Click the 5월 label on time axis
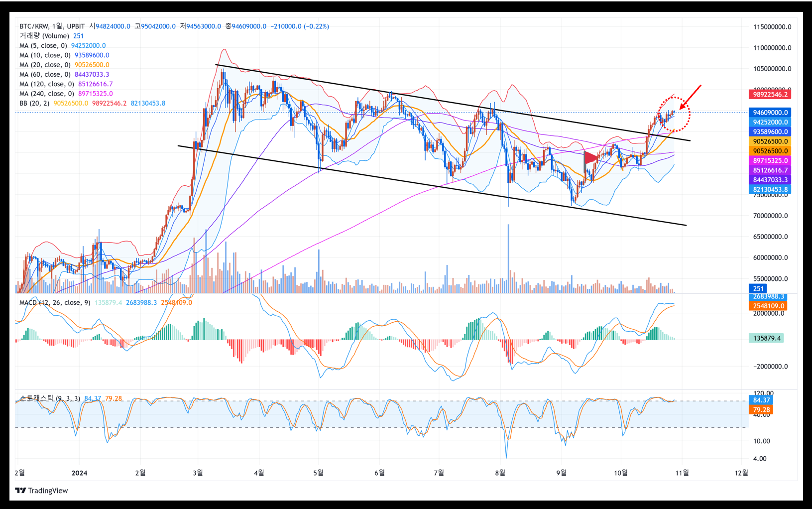 coord(318,473)
